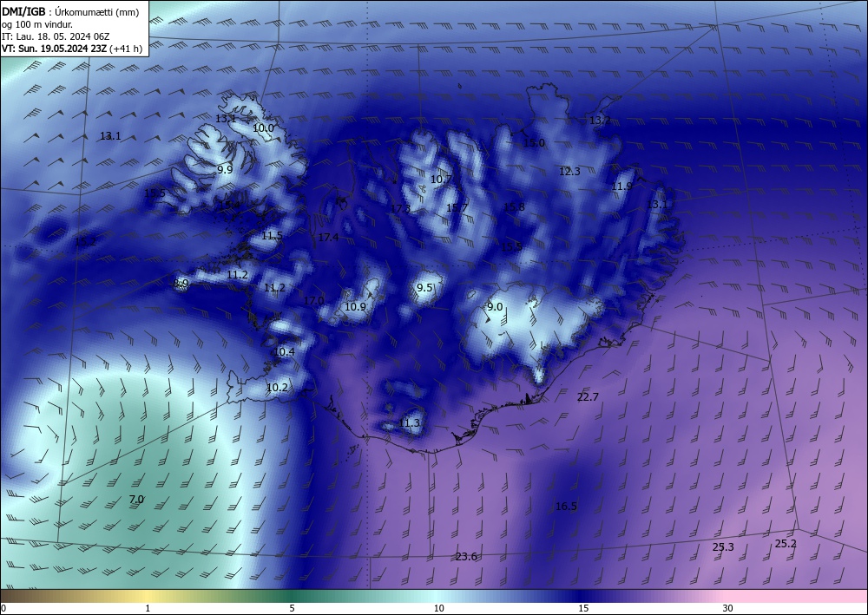Click the map value "12.3"
Viewport: 868px width, 615px height.
pos(569,172)
